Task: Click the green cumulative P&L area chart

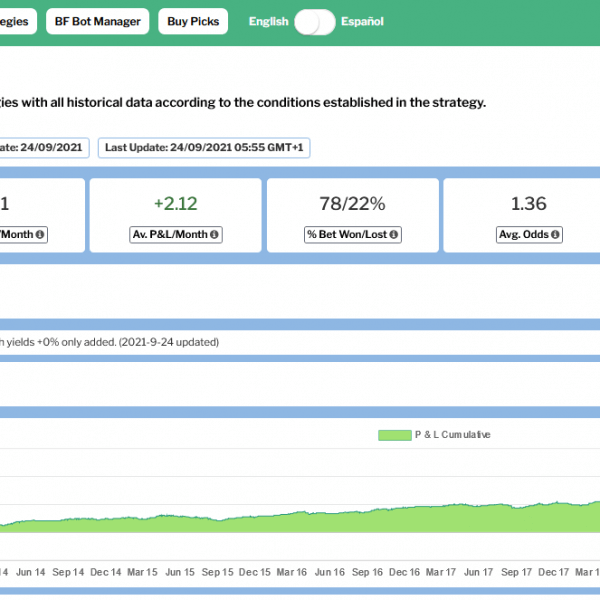Action: (x=300, y=522)
